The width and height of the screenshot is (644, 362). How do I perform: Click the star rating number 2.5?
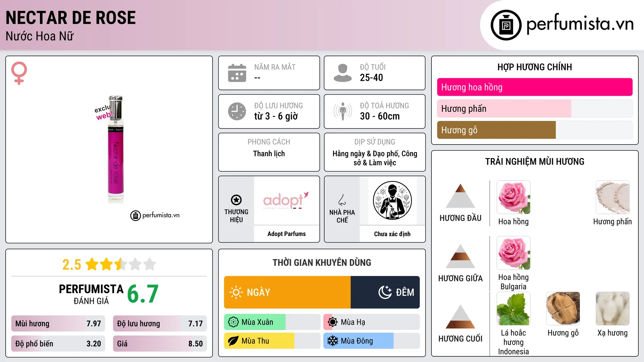click(x=72, y=265)
